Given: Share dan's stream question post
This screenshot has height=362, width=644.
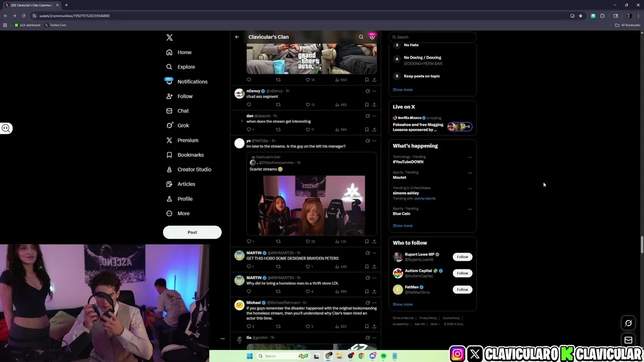Looking at the screenshot, I should [x=374, y=130].
